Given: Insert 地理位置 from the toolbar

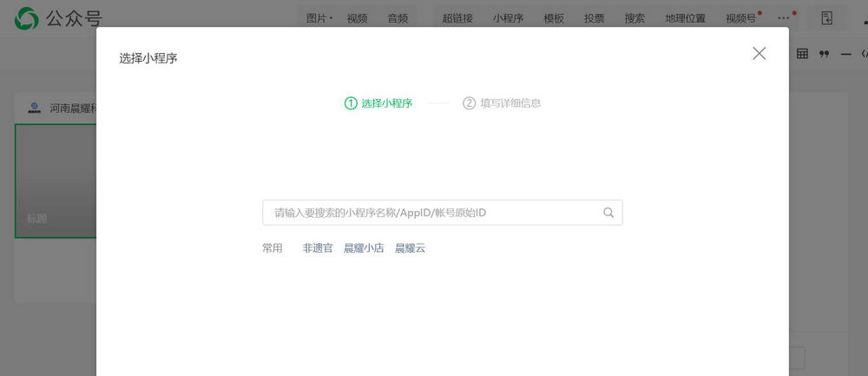Looking at the screenshot, I should [686, 18].
